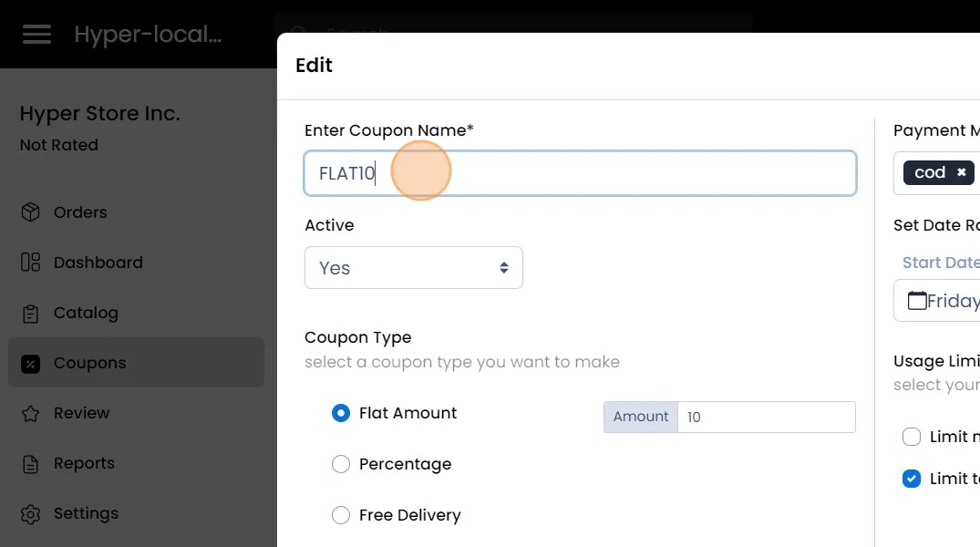Go to Reports in sidebar
980x547 pixels.
(84, 464)
